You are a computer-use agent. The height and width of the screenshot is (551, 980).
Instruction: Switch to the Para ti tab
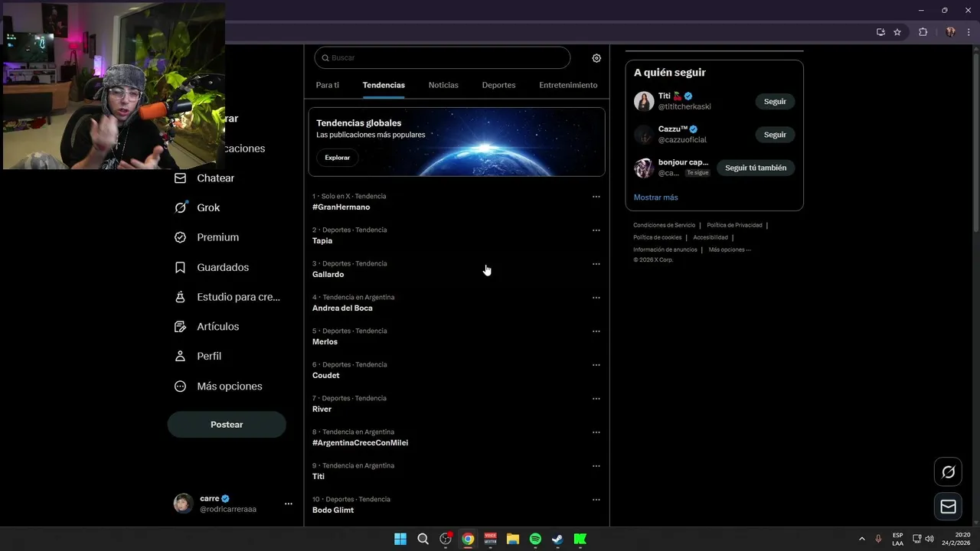328,85
